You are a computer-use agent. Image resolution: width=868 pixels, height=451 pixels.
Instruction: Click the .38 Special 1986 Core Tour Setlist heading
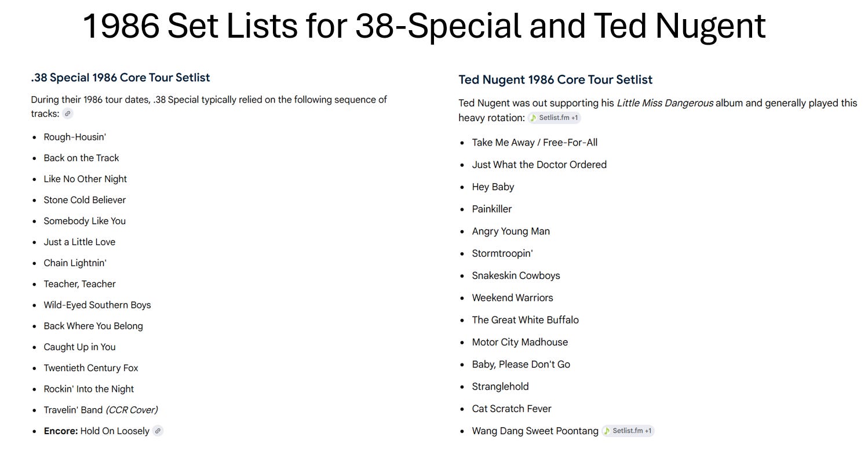121,78
